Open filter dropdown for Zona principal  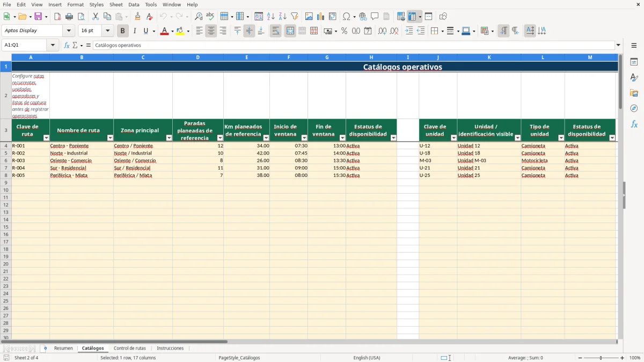(x=169, y=138)
